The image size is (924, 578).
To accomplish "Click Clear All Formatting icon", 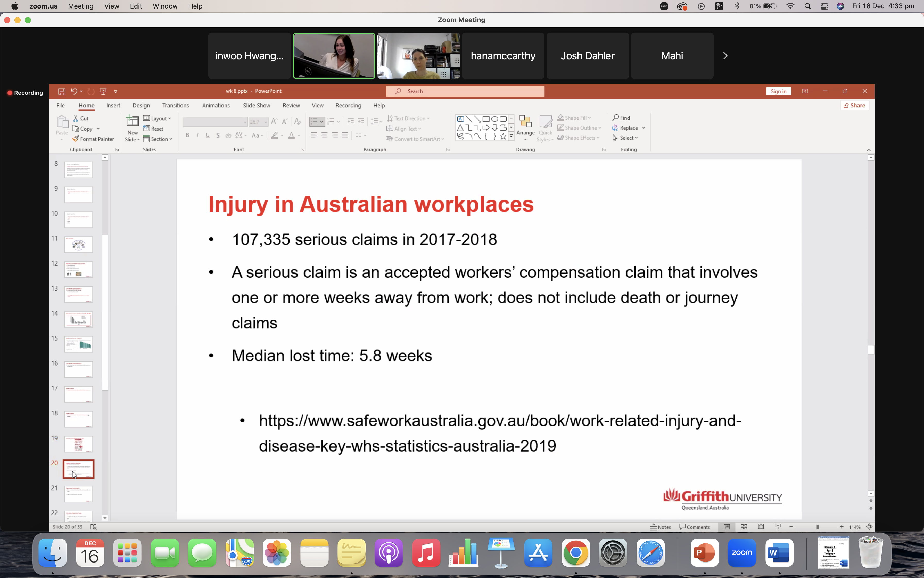I will pyautogui.click(x=298, y=122).
